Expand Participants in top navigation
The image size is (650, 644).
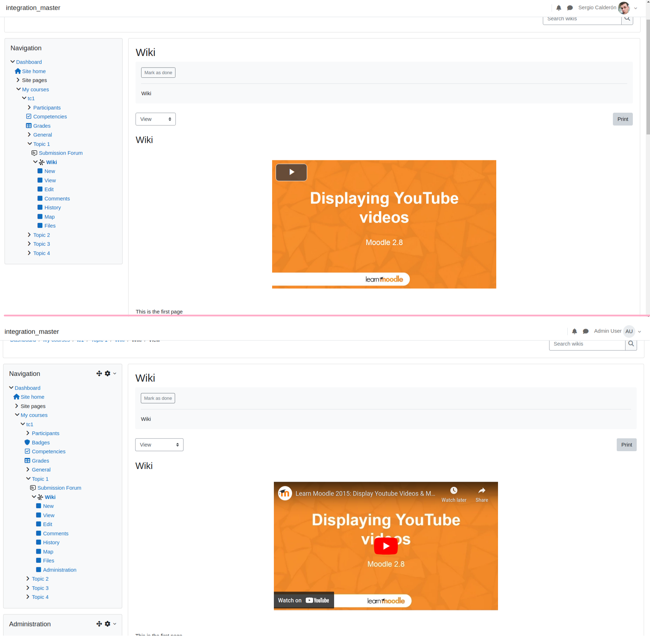[x=29, y=107]
